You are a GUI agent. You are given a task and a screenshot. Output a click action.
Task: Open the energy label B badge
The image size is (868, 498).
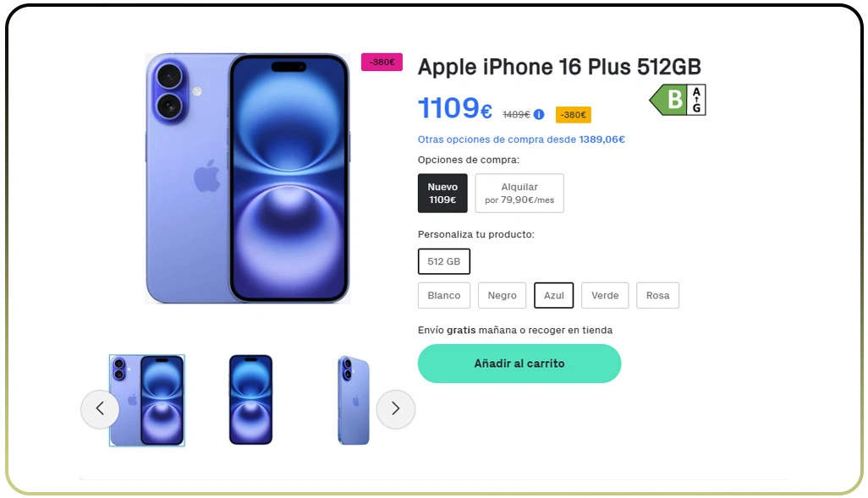(x=677, y=100)
